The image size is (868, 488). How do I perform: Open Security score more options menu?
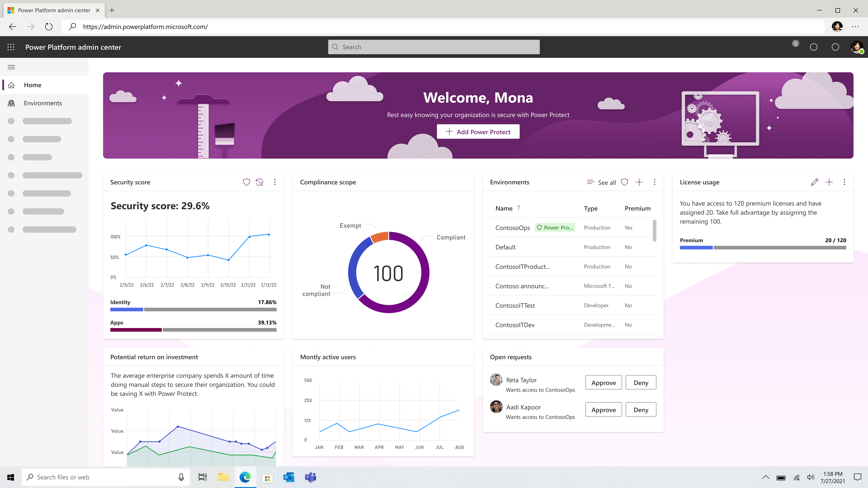275,182
